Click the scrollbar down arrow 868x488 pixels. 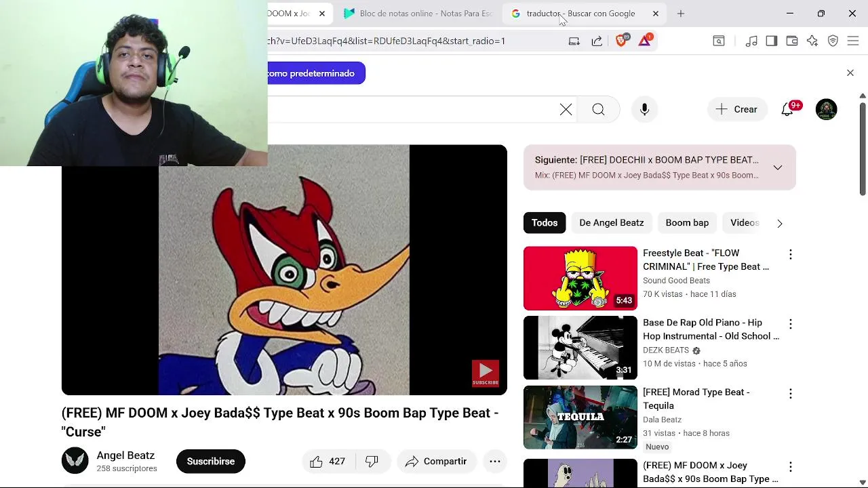pos(863,483)
